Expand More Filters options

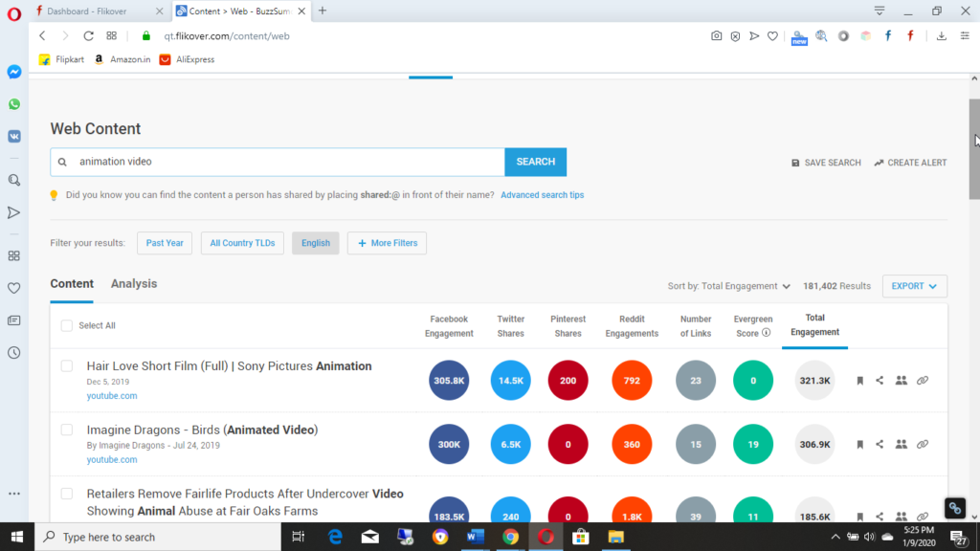(387, 243)
